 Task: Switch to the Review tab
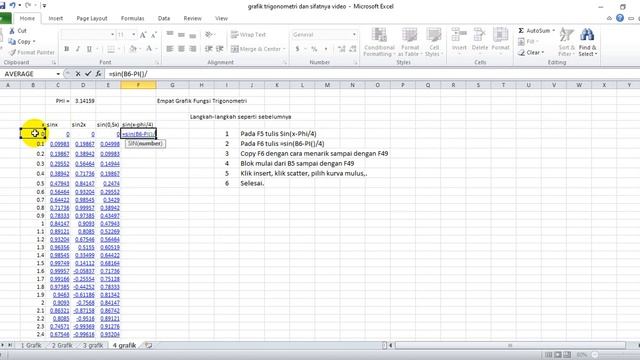(192, 18)
